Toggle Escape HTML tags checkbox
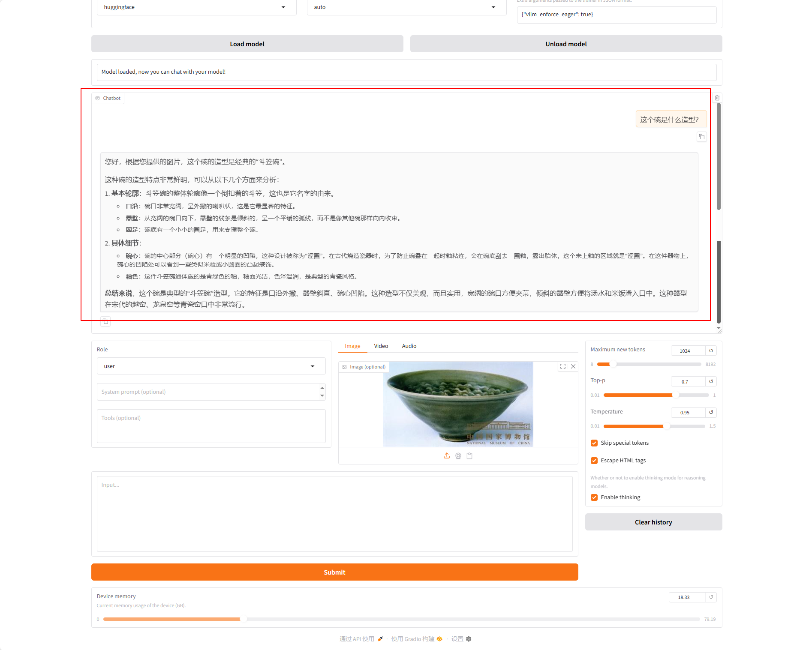The image size is (812, 650). point(594,461)
